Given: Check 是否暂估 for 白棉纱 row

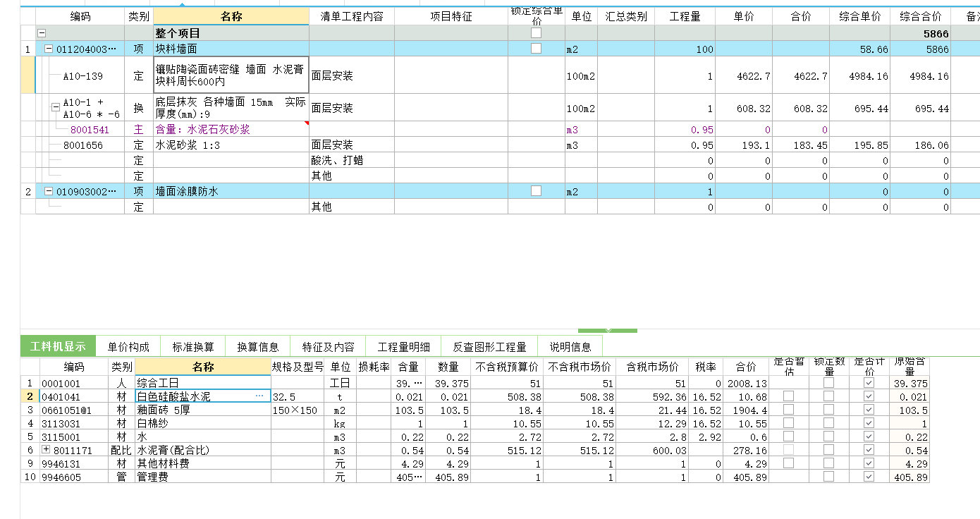Looking at the screenshot, I should coord(788,423).
